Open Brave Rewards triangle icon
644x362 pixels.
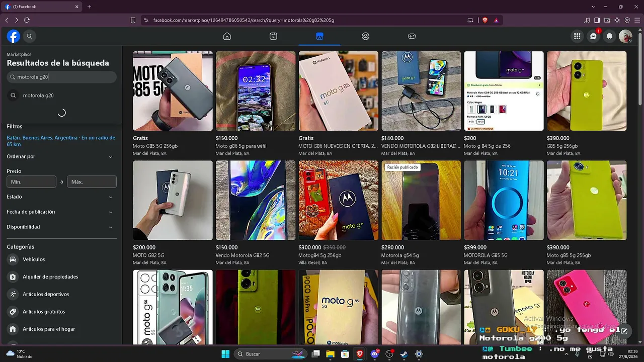(x=496, y=20)
